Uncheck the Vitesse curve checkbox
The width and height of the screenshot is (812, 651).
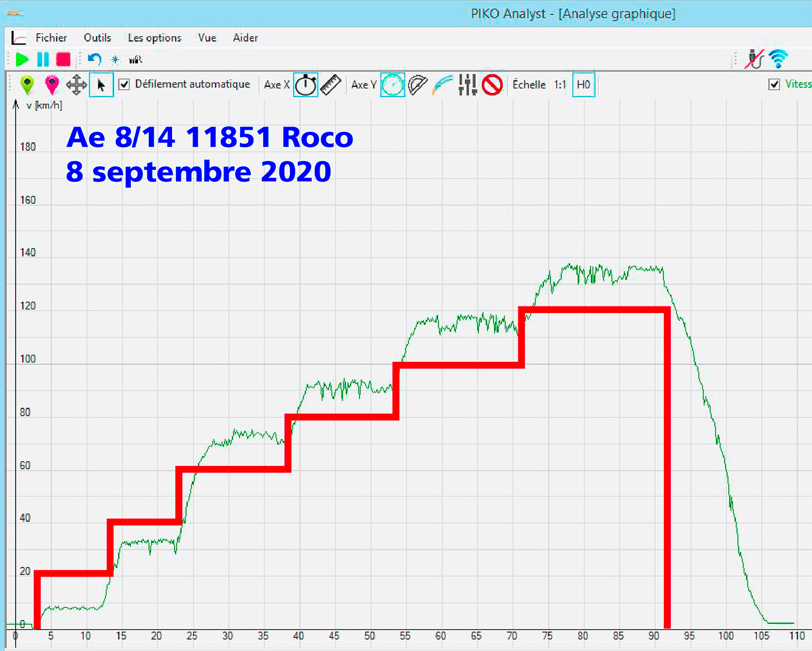775,84
